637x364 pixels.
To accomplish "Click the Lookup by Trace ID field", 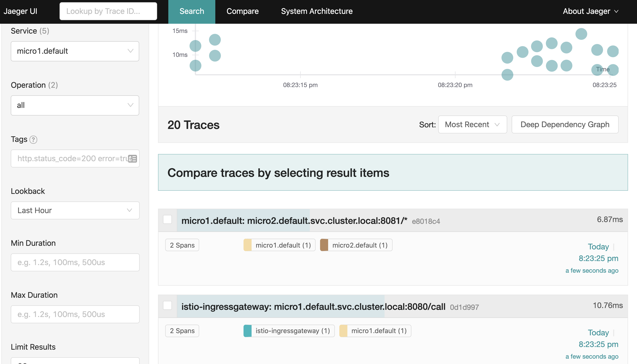I will (x=108, y=11).
